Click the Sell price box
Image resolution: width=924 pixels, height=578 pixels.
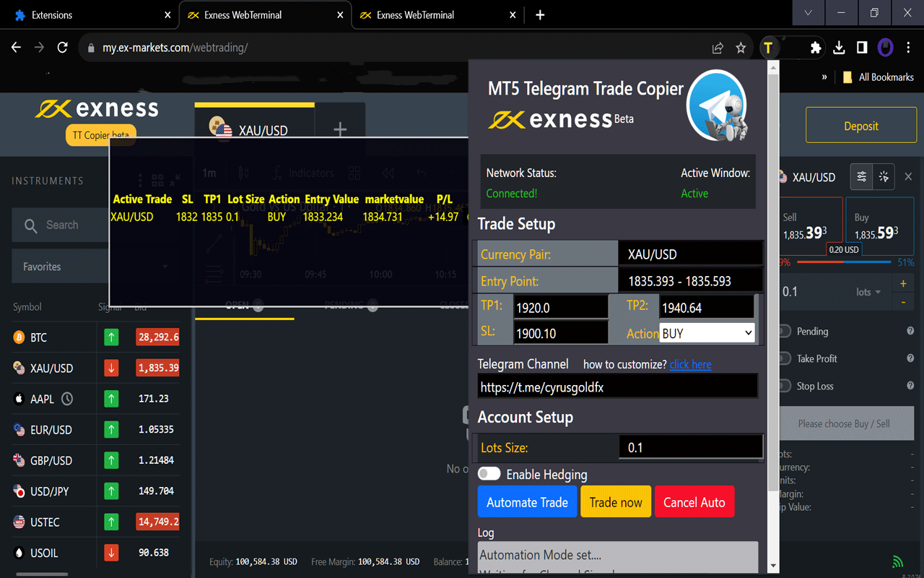(811, 226)
